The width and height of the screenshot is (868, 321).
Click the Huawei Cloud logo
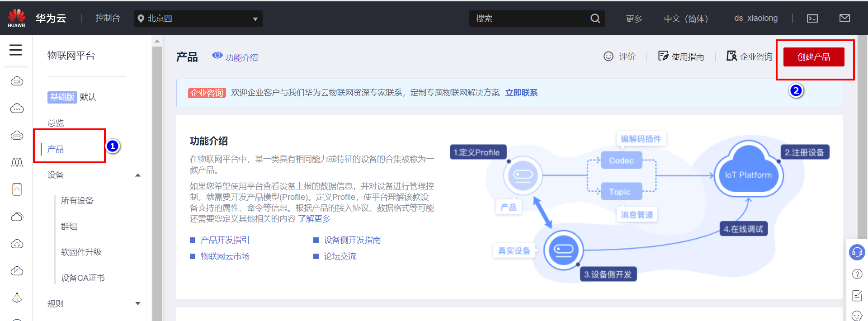click(x=17, y=18)
